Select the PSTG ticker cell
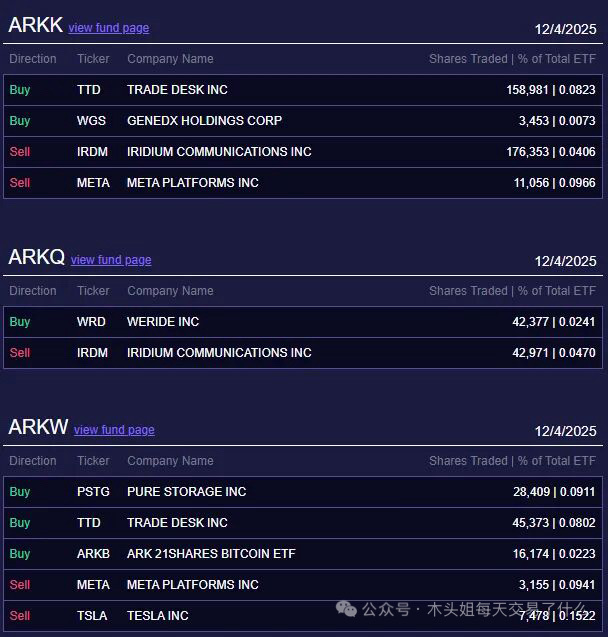Image resolution: width=608 pixels, height=637 pixels. tap(92, 492)
